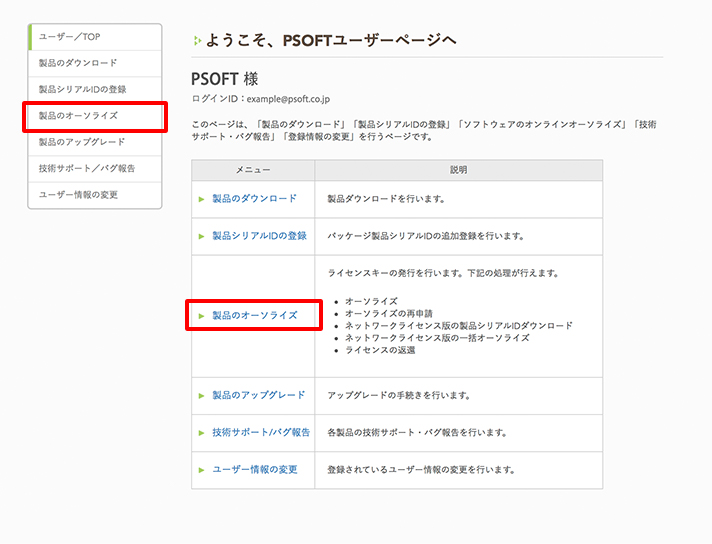Click description 製品ダウンロードを行います。
Viewport: 712px width, 544px height.
click(386, 199)
